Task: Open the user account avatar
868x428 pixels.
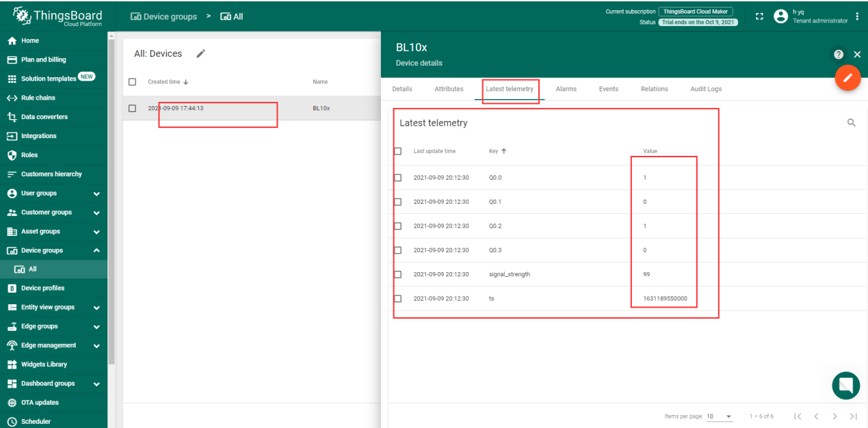Action: (780, 16)
